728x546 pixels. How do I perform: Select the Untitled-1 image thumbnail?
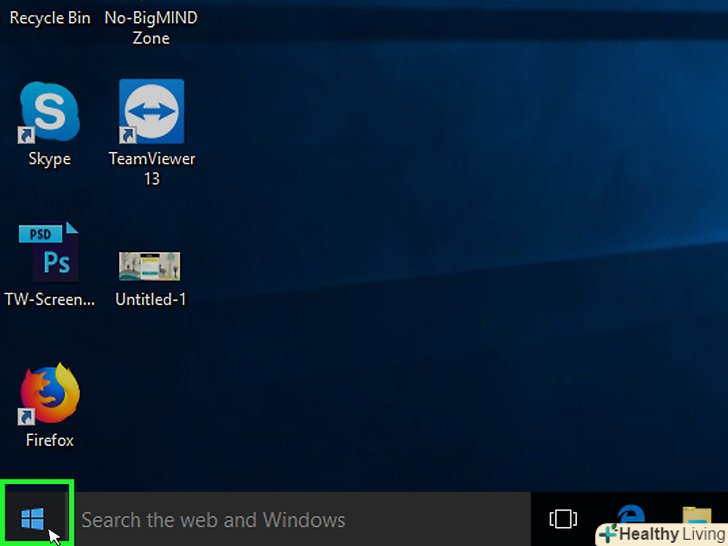point(150,266)
